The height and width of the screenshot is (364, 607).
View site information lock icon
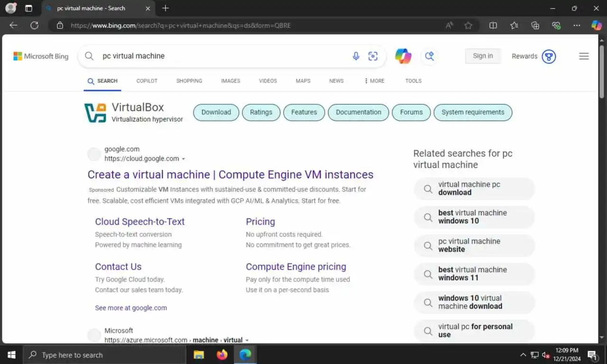coord(60,26)
